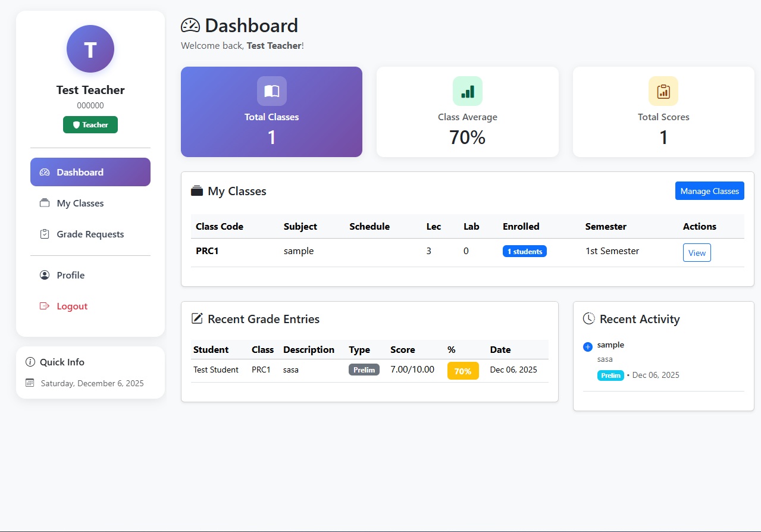Image resolution: width=761 pixels, height=532 pixels.
Task: Click the clock icon next to Recent Activity
Action: [588, 318]
